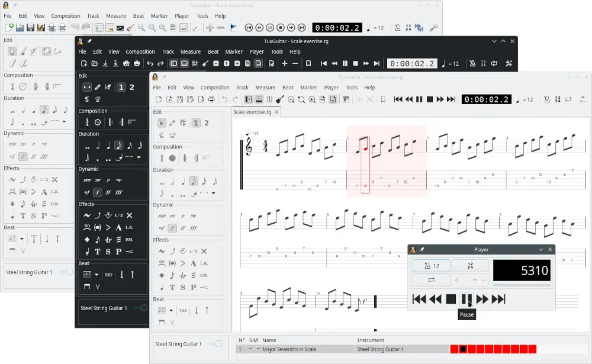Click the Undo arrow in the toolbar
The image size is (592, 364).
tap(224, 99)
